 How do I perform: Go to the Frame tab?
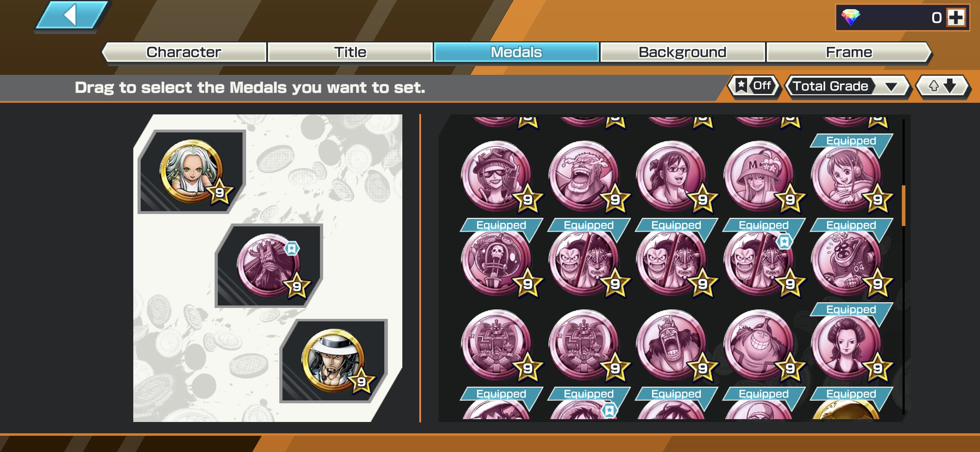click(848, 52)
